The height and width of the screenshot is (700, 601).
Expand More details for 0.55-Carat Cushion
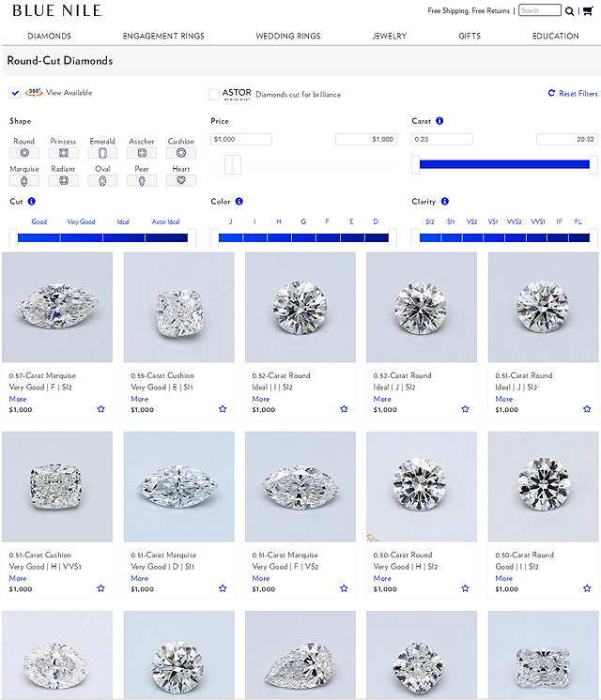click(139, 399)
